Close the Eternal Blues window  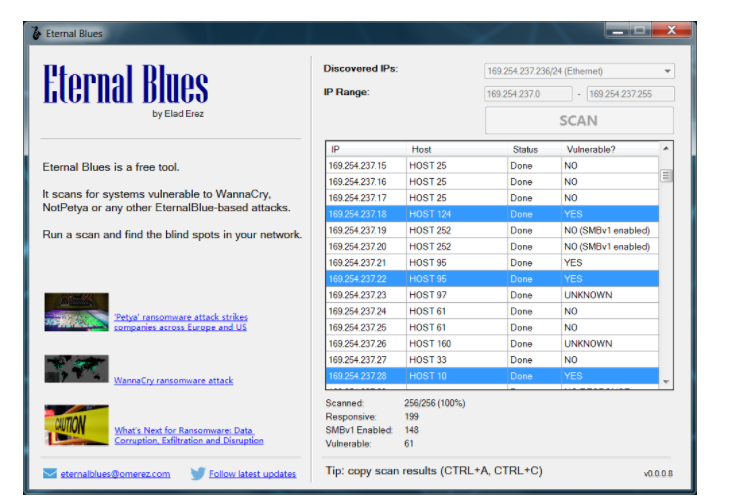tap(671, 30)
